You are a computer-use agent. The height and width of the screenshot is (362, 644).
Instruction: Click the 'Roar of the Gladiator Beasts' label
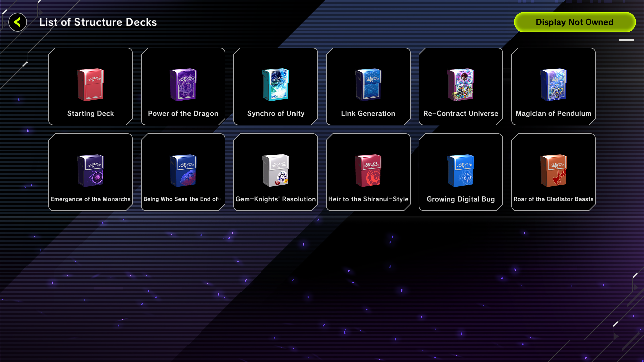coord(553,199)
